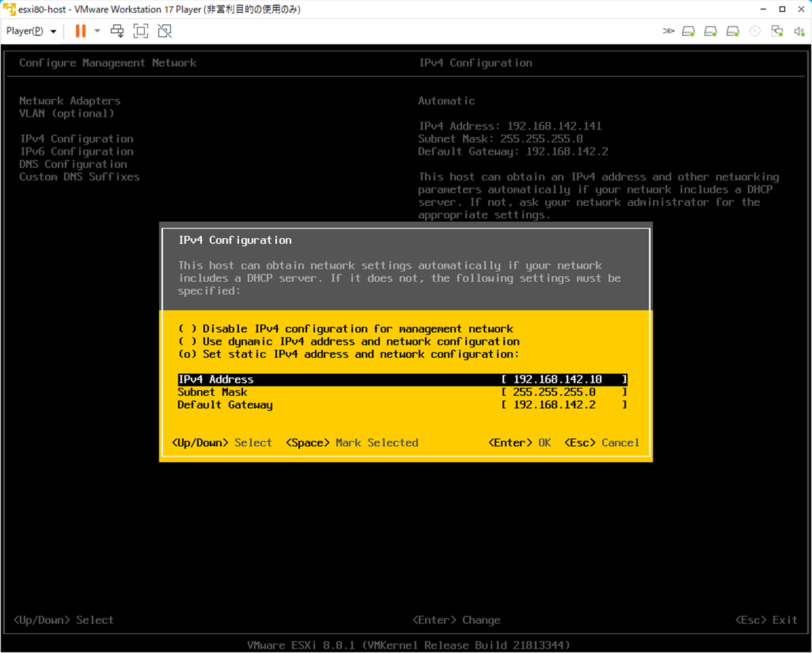Click the leftmost hard disk device icon
The width and height of the screenshot is (812, 653).
[x=688, y=31]
